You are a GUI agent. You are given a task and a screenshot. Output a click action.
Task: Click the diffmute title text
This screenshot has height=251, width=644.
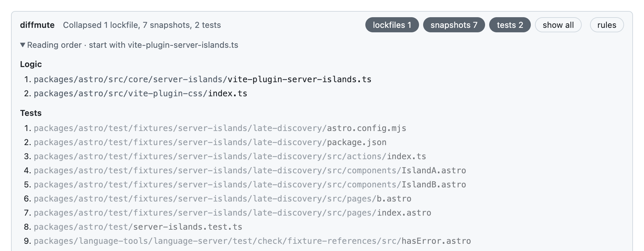tap(37, 25)
